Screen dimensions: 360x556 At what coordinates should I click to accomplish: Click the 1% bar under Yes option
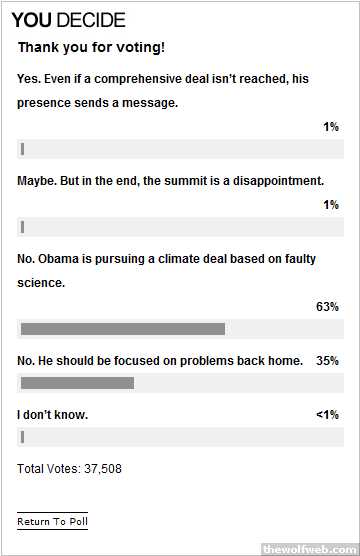(180, 149)
